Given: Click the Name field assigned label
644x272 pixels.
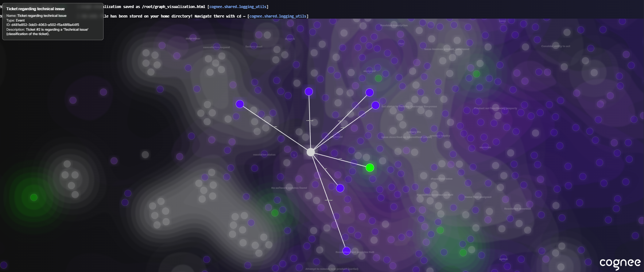Looking at the screenshot, I should [478, 197].
